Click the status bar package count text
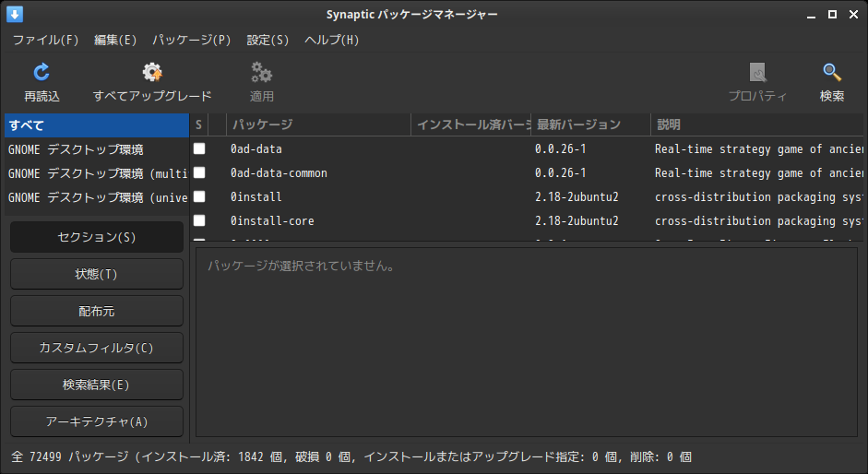This screenshot has width=868, height=474. [351, 456]
